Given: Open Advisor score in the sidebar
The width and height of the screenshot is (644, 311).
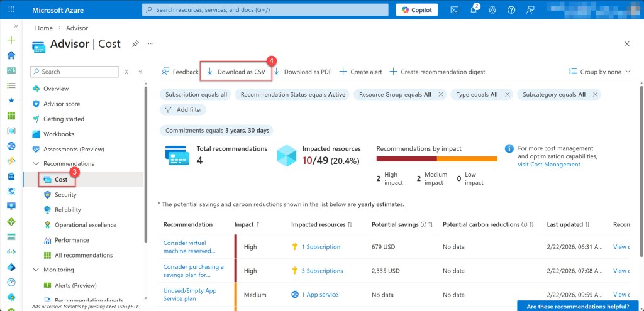Looking at the screenshot, I should pos(61,104).
